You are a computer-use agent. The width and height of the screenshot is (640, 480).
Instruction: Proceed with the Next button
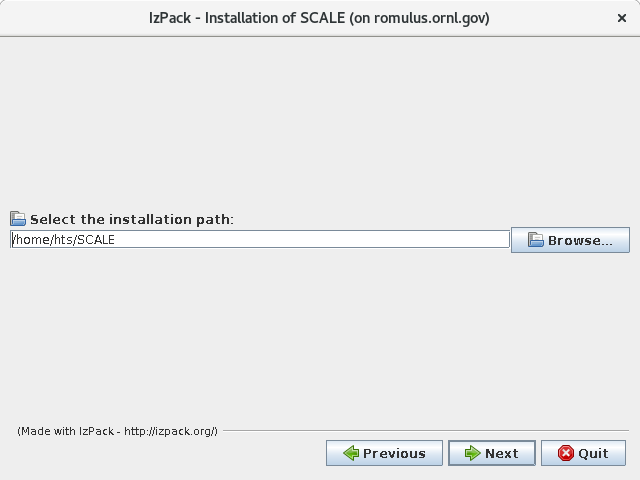[491, 453]
